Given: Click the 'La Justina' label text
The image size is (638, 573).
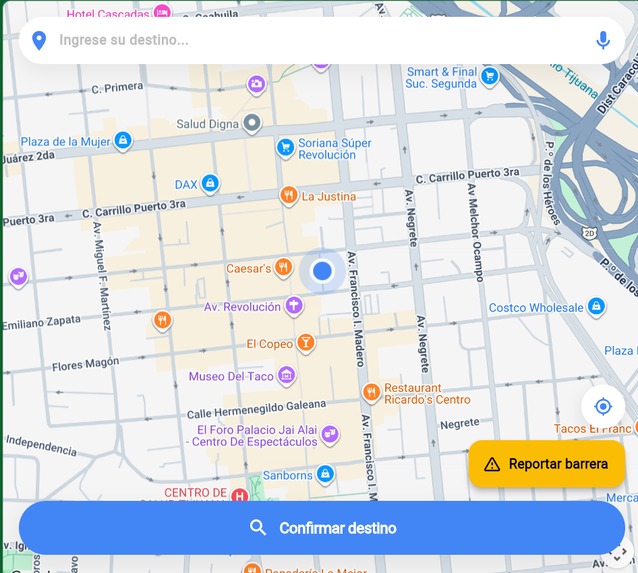Looking at the screenshot, I should point(329,197).
